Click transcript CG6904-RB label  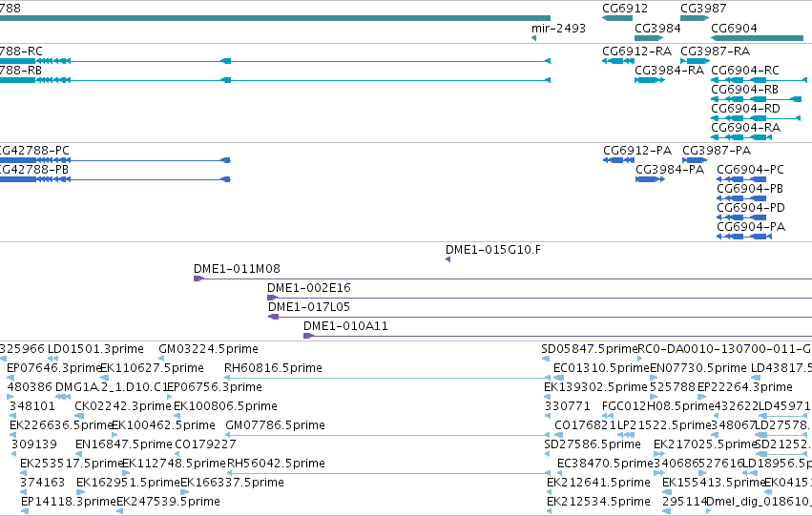pyautogui.click(x=744, y=90)
